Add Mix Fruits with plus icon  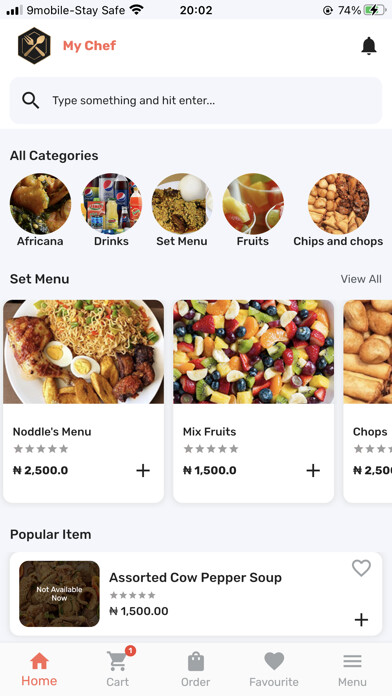click(x=313, y=471)
